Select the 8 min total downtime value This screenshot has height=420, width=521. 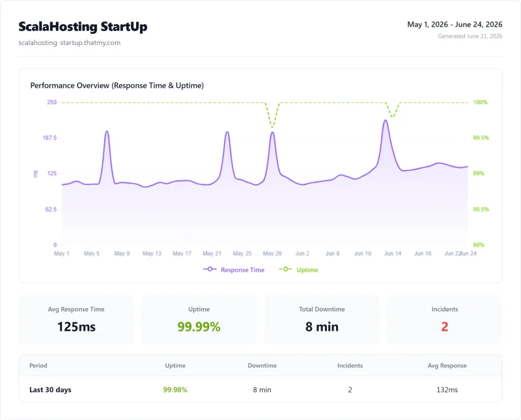(x=322, y=327)
